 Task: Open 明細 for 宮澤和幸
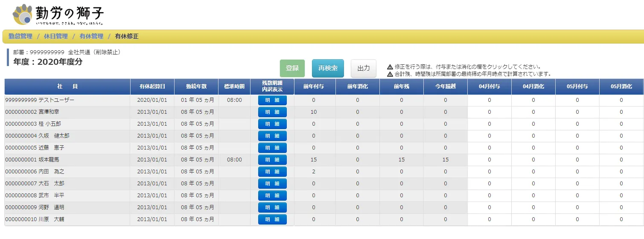[272, 112]
